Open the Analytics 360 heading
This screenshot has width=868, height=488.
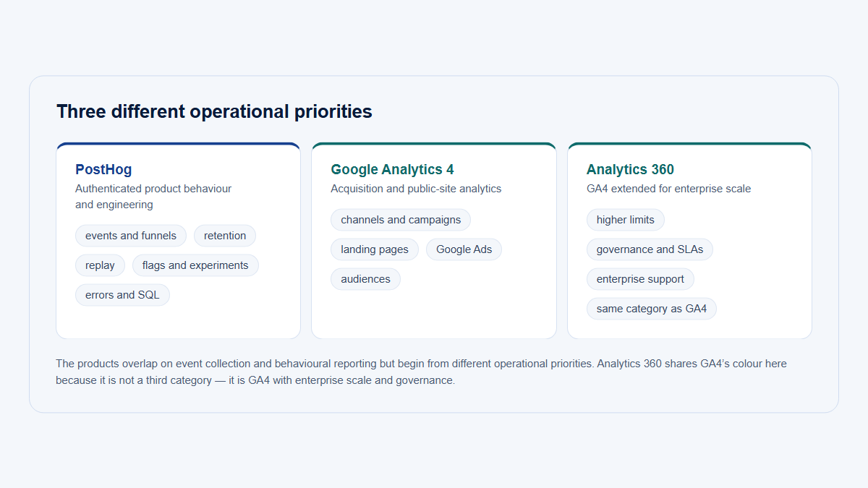[630, 170]
